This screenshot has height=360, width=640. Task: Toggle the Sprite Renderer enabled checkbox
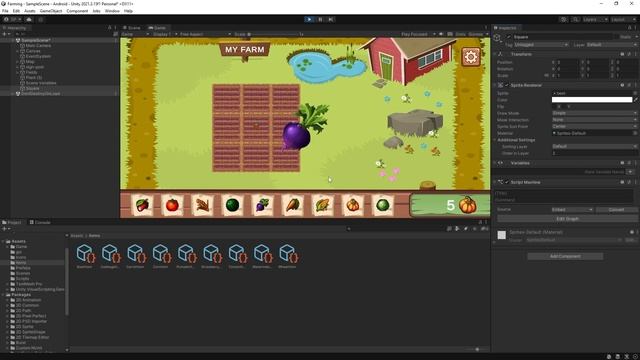click(x=507, y=85)
